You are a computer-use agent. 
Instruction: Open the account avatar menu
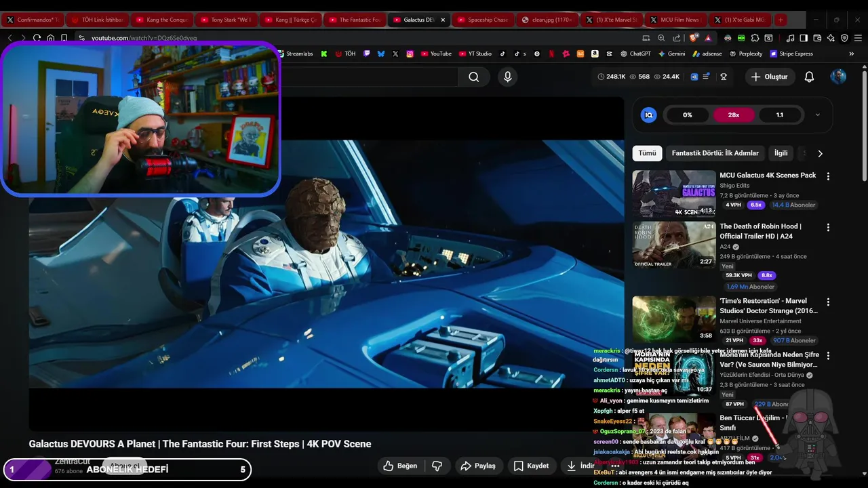click(838, 77)
